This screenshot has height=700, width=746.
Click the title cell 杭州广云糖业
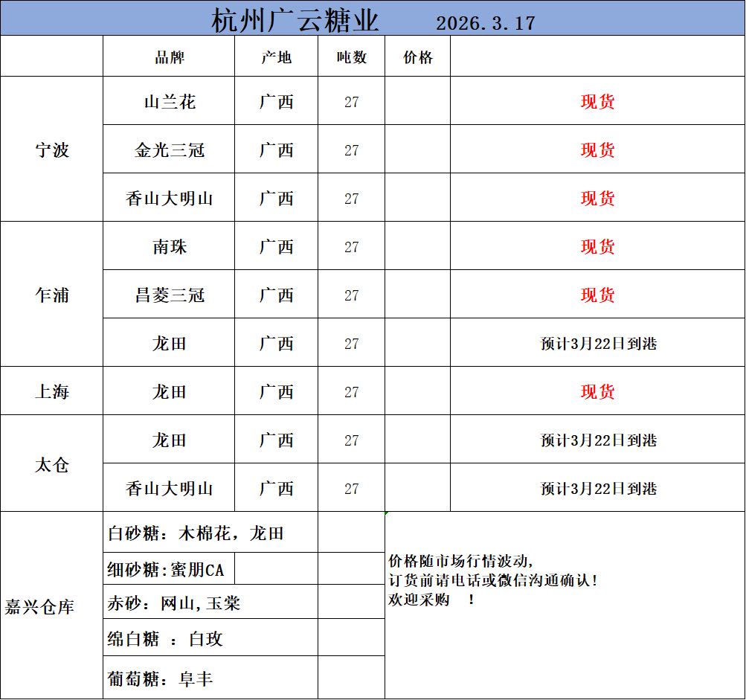point(295,20)
